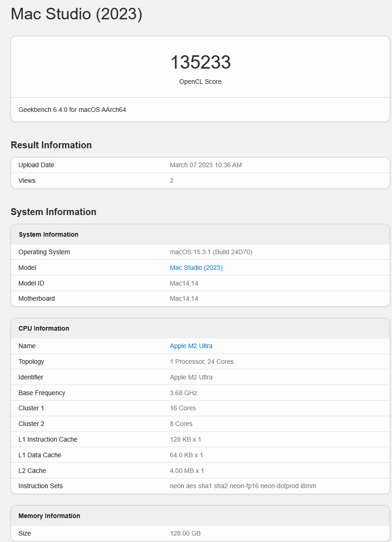Screen dimensions: 392x542
Task: Click the System Information table header
Action: pyautogui.click(x=200, y=234)
